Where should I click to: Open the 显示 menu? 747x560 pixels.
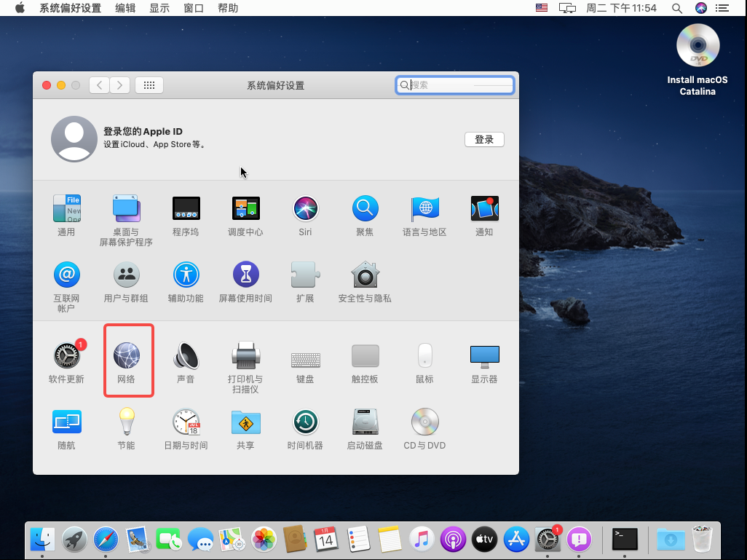coord(159,8)
